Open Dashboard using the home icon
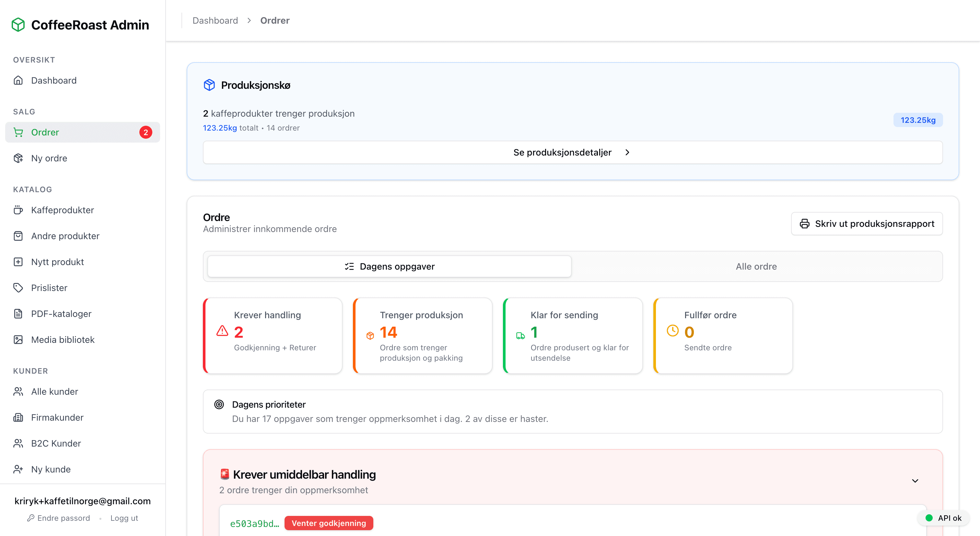The width and height of the screenshot is (980, 536). point(18,80)
